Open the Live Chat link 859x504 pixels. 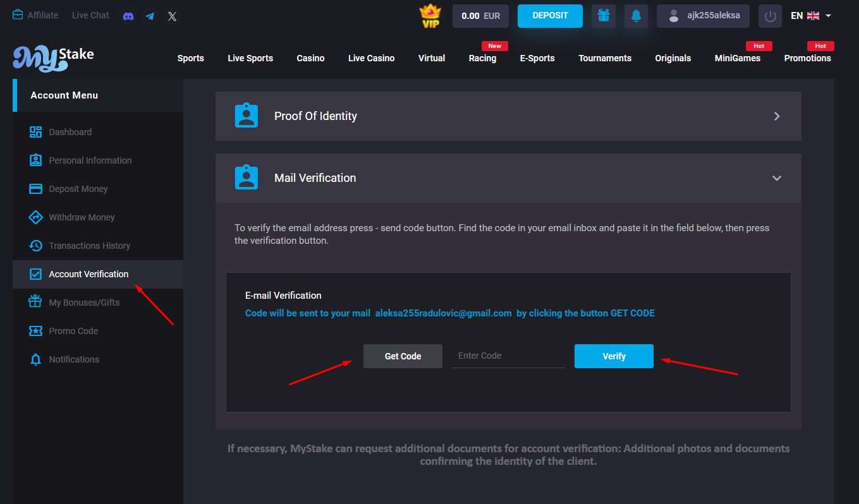[x=90, y=15]
